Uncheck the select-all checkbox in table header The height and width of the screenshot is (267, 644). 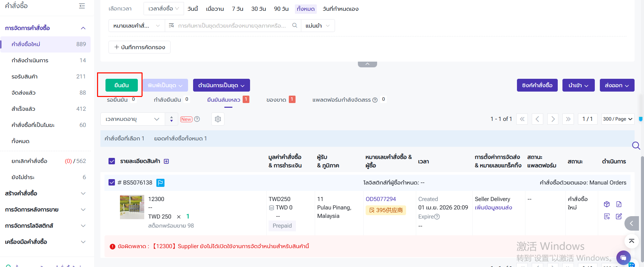(x=112, y=161)
